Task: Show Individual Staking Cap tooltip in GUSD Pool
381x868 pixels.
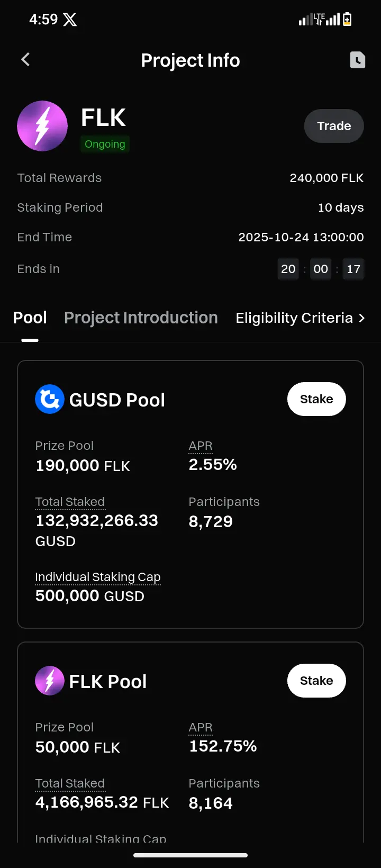Action: [98, 577]
